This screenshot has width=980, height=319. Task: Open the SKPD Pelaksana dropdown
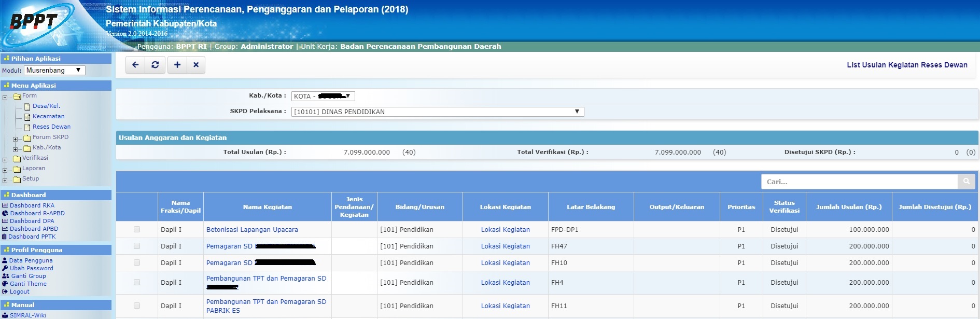click(438, 112)
